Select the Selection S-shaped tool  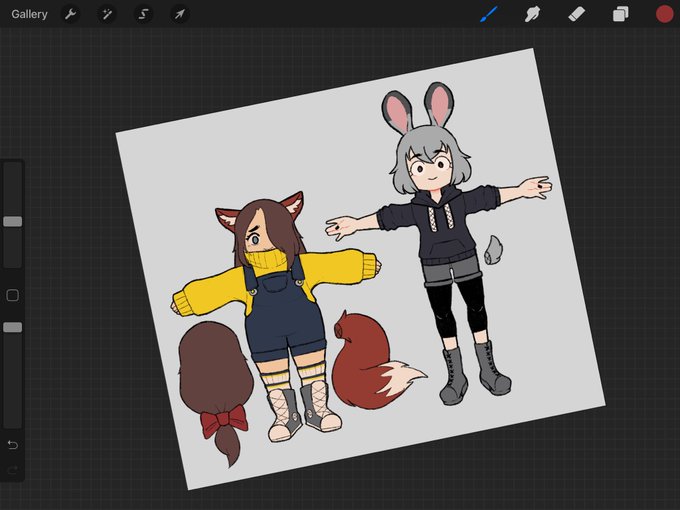click(x=143, y=14)
